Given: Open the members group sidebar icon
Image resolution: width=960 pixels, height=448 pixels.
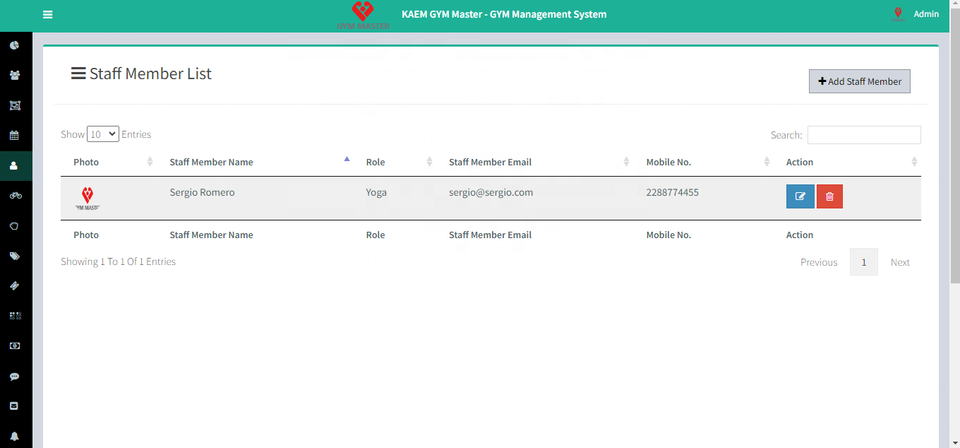Looking at the screenshot, I should click(x=15, y=75).
